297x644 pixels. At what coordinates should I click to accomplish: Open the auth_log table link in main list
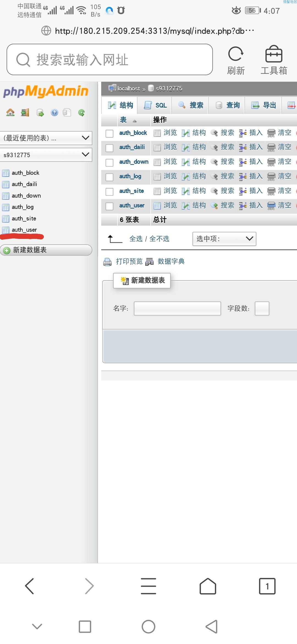coord(130,176)
